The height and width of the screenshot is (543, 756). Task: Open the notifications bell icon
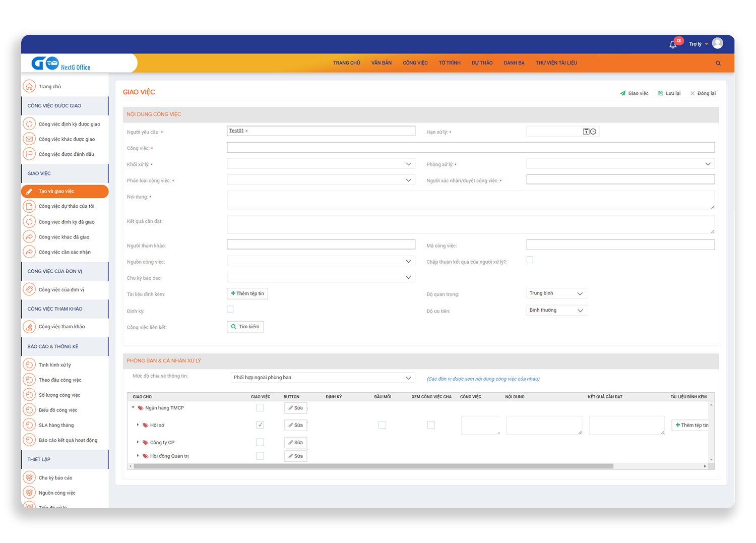point(673,44)
